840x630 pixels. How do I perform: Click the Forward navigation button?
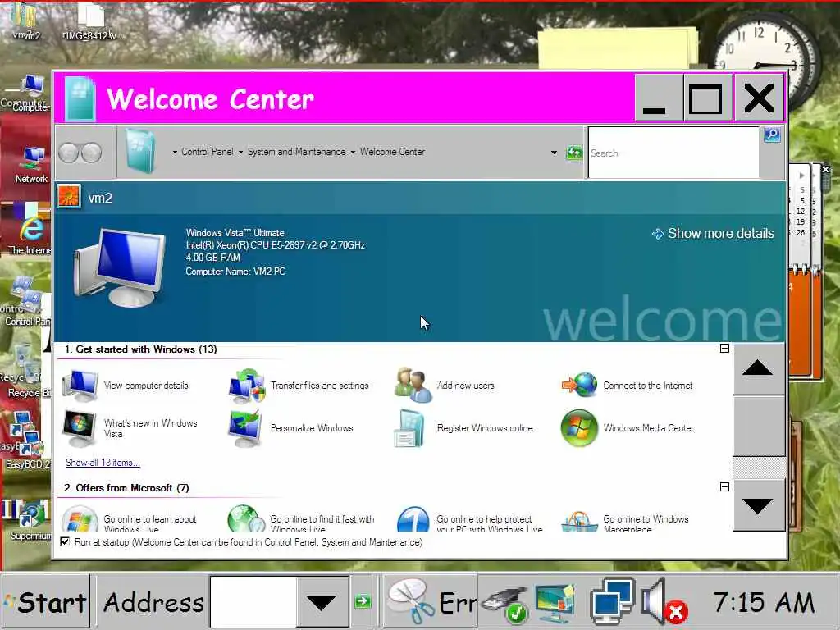point(92,153)
